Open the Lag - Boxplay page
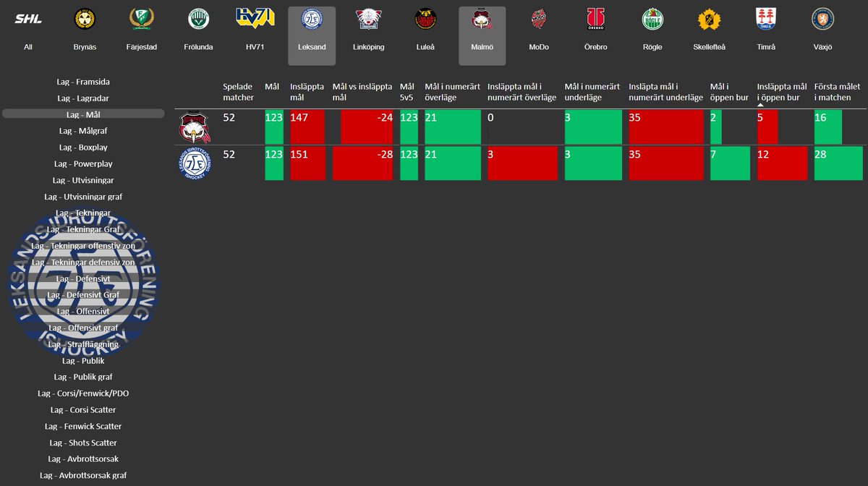The width and height of the screenshot is (868, 486). pyautogui.click(x=83, y=147)
